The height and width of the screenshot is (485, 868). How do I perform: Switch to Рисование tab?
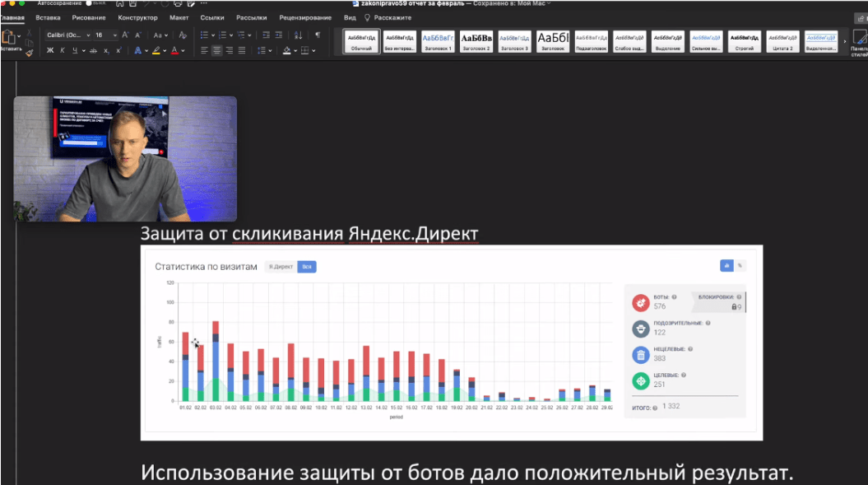coord(89,18)
